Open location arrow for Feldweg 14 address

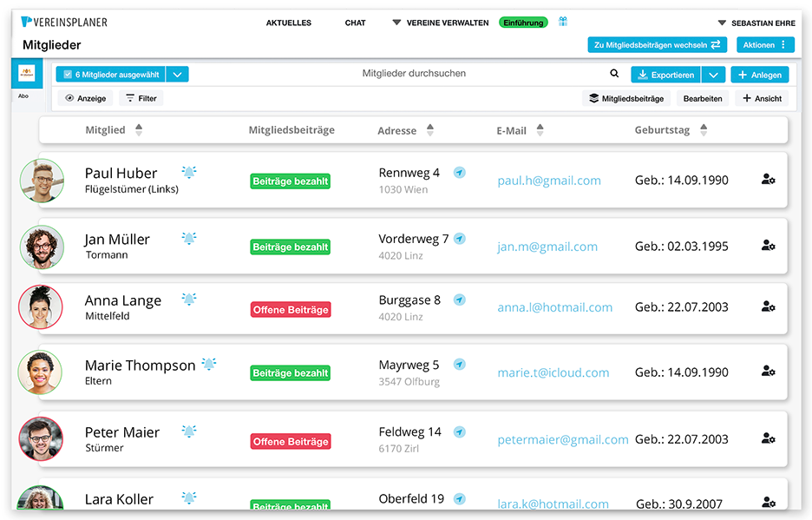click(460, 431)
